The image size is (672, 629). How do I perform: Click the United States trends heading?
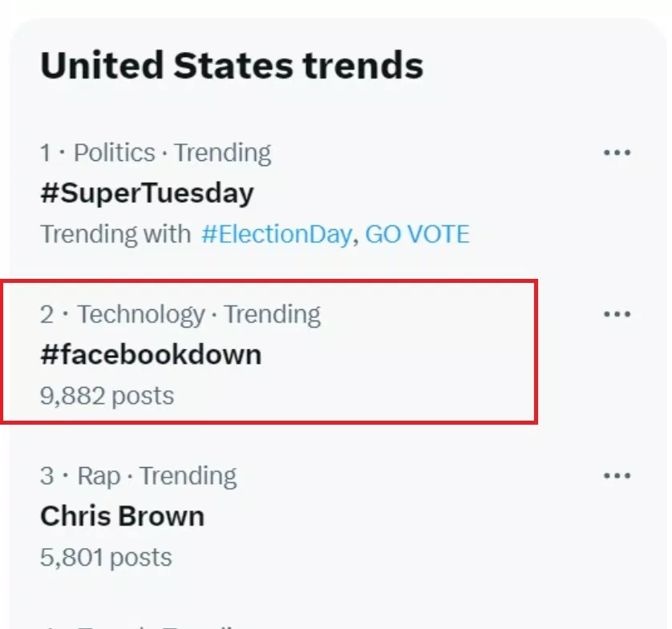pos(232,65)
